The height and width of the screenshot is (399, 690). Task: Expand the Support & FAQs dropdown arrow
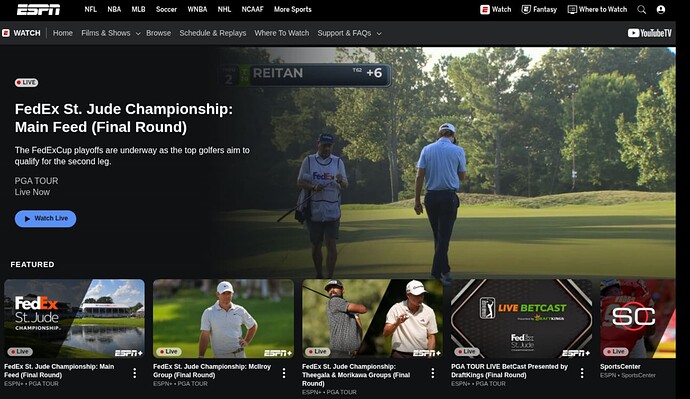[x=379, y=33]
